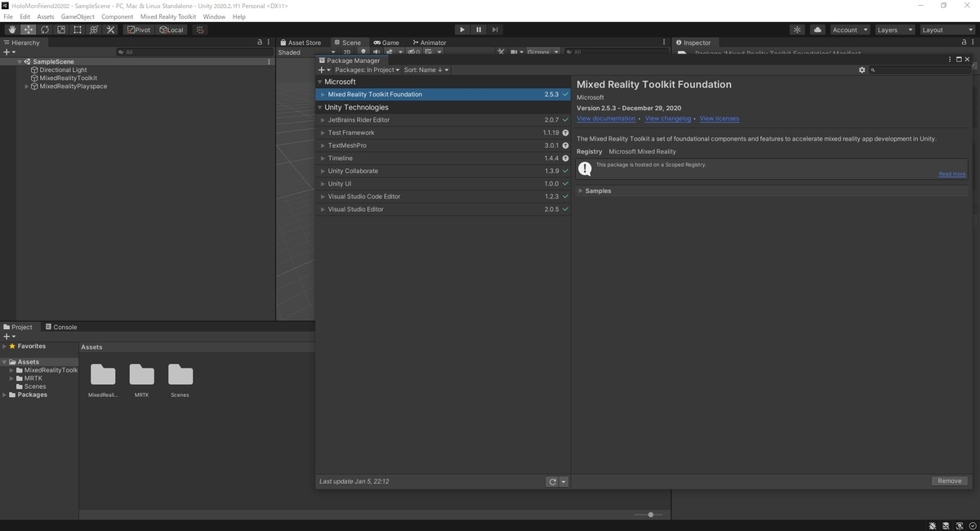Switch to the Animator tab

430,42
